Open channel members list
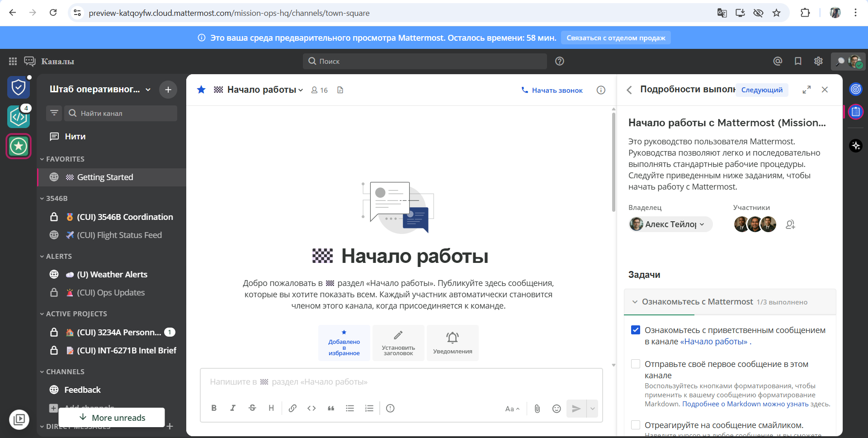Viewport: 868px width, 438px height. pos(319,90)
